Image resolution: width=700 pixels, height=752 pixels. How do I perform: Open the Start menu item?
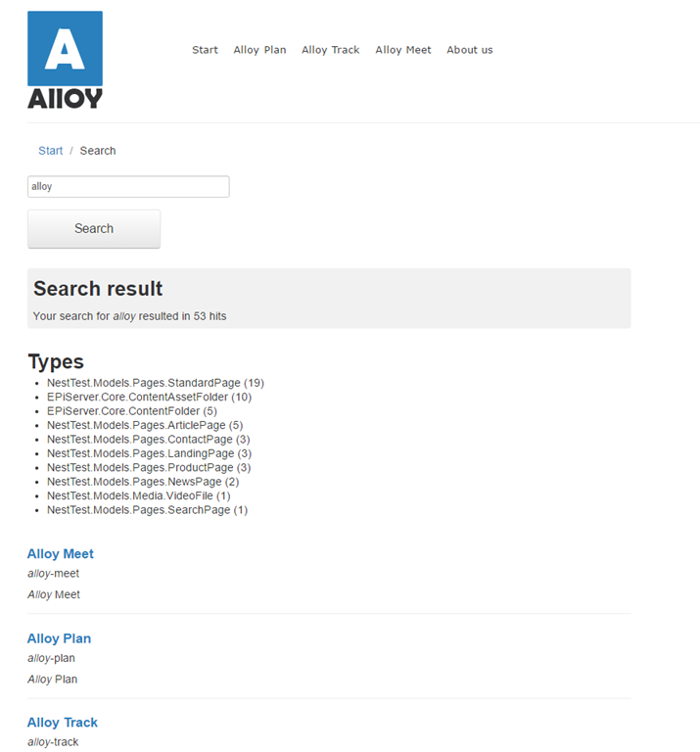[205, 50]
